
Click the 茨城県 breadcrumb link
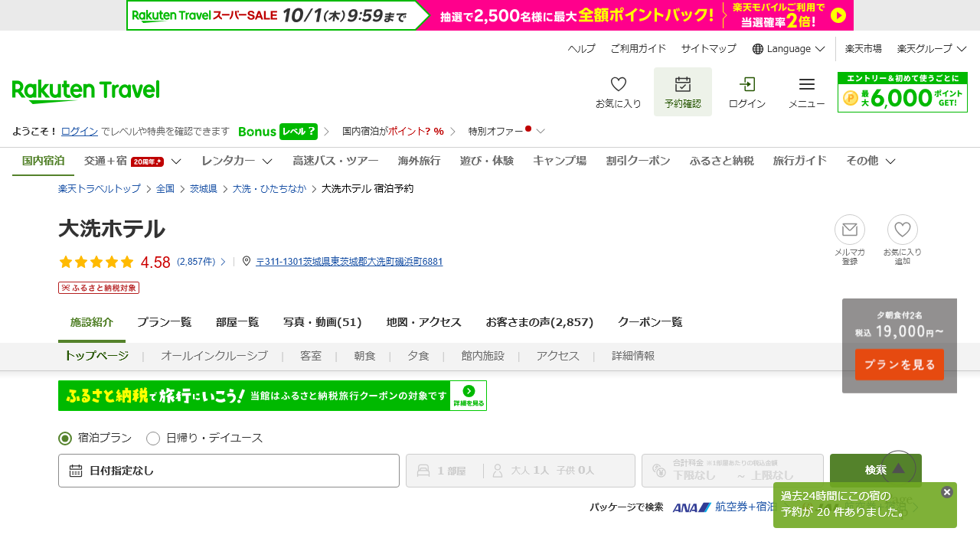(204, 188)
